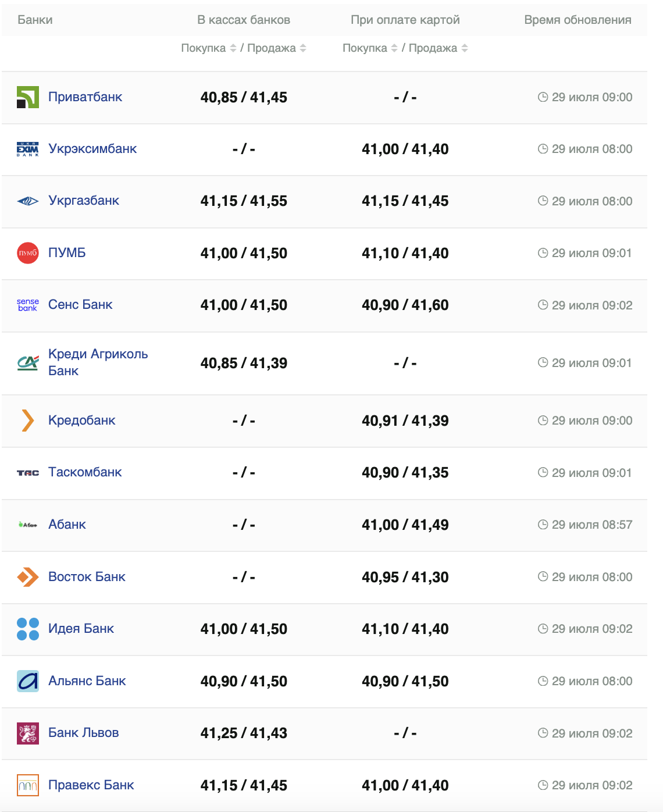The height and width of the screenshot is (812, 663).
Task: Click the orange Кредобанк chevron logo
Action: pos(28,421)
